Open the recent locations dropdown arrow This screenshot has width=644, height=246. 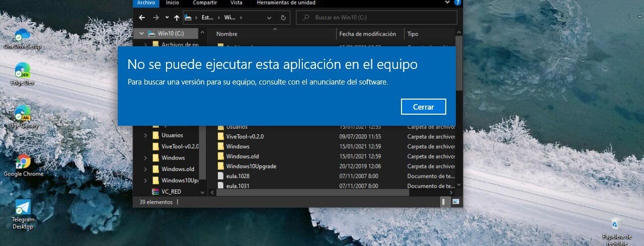click(x=167, y=18)
